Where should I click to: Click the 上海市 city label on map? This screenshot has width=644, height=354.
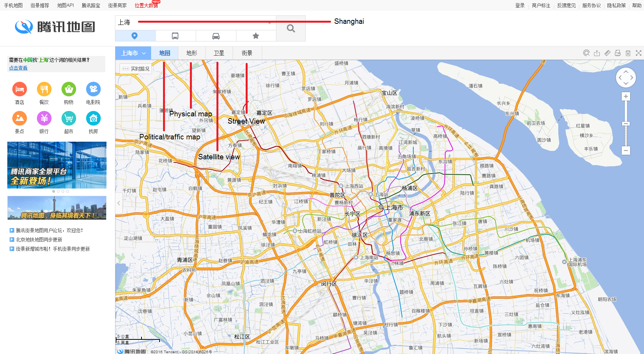[394, 207]
